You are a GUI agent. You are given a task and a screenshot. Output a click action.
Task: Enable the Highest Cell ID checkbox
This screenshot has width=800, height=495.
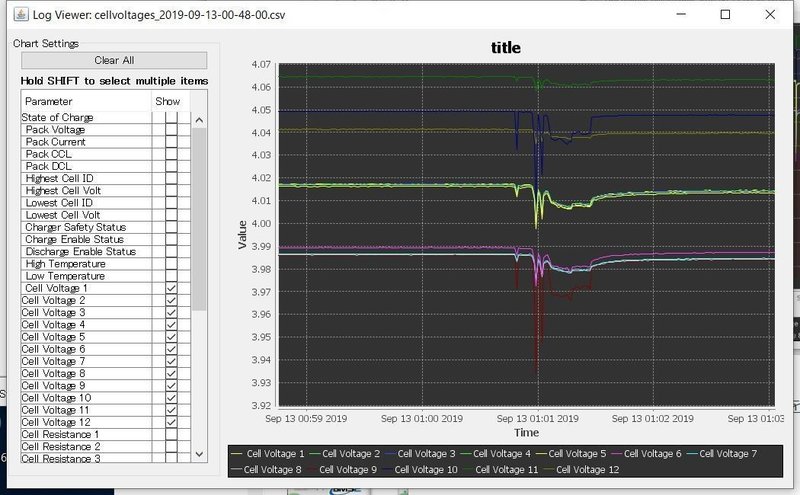[x=171, y=179]
